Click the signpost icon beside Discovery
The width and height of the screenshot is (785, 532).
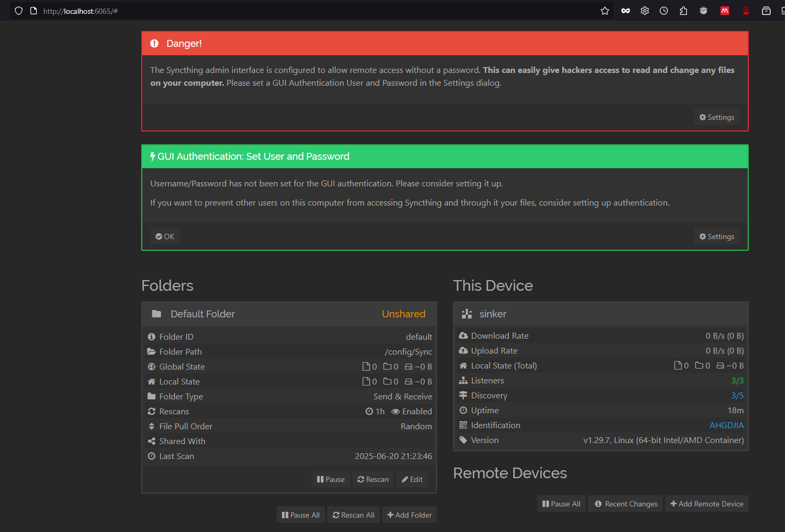463,395
